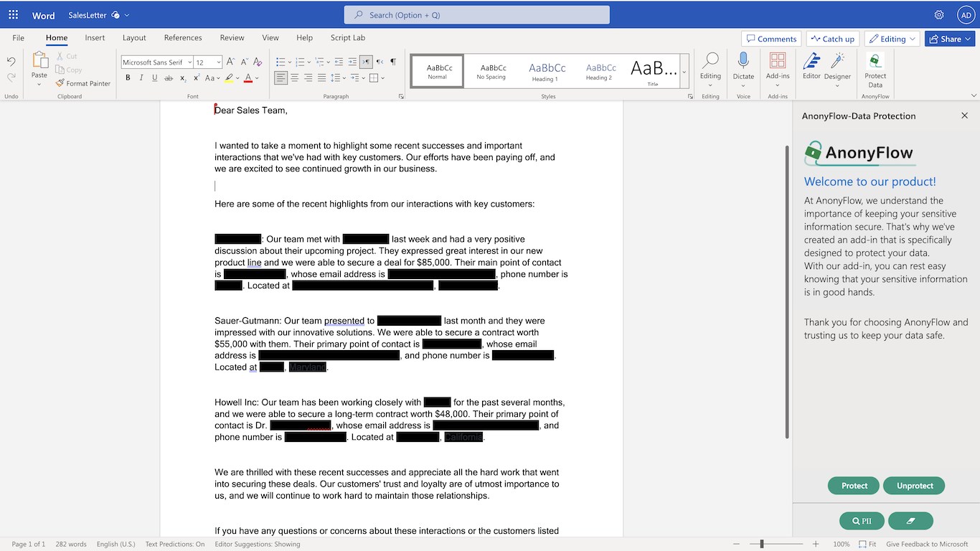
Task: Click the eraser button in AnonyFlow panel
Action: (910, 521)
